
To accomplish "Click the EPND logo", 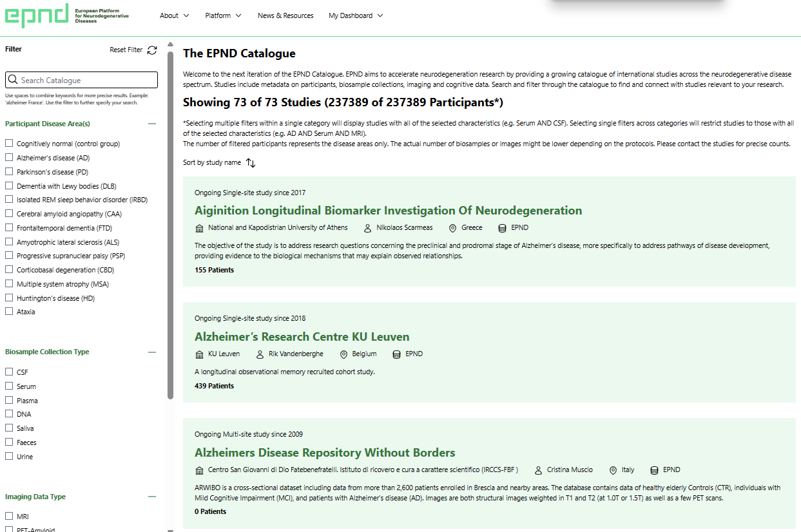I will pos(67,15).
